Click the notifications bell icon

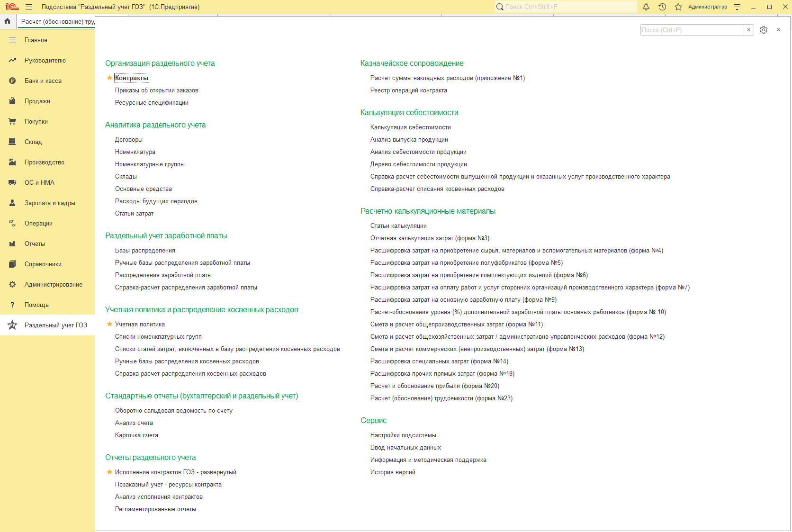646,7
